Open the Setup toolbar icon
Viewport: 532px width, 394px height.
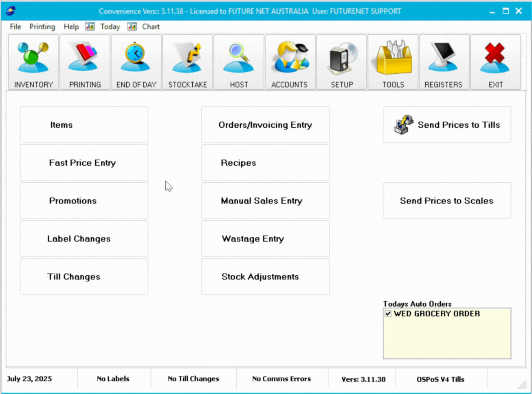341,62
